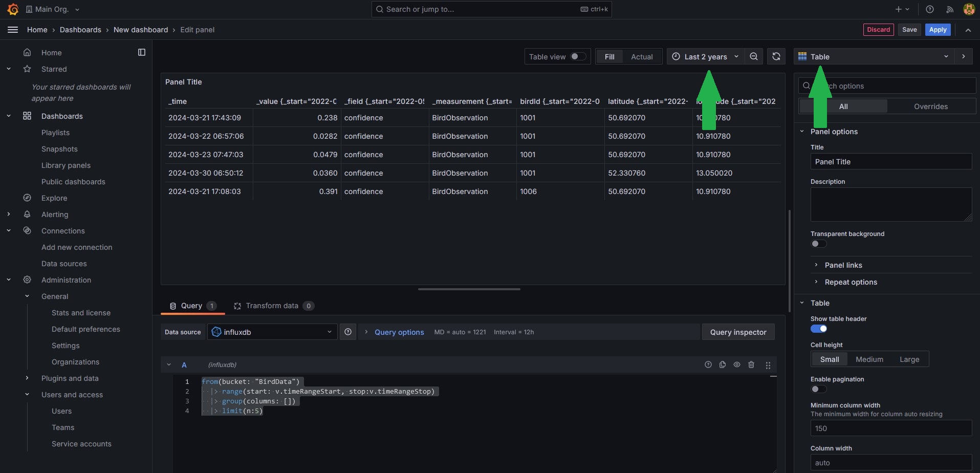This screenshot has height=473, width=980.
Task: Choose Large cell height
Action: point(909,359)
